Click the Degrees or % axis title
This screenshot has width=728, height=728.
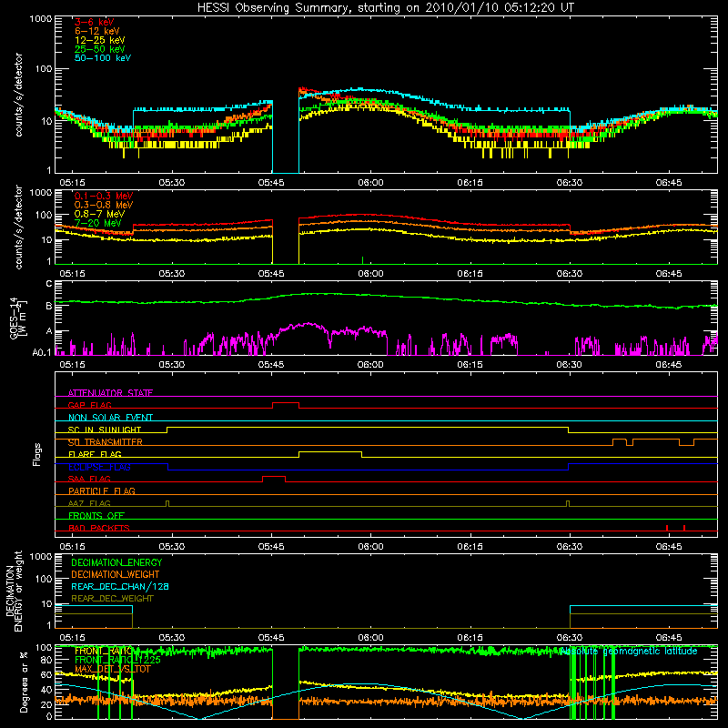click(24, 682)
